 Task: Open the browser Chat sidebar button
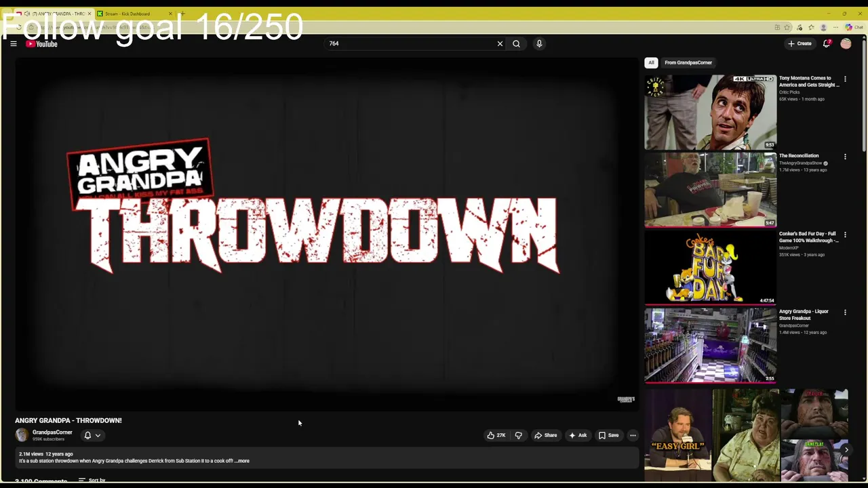854,27
